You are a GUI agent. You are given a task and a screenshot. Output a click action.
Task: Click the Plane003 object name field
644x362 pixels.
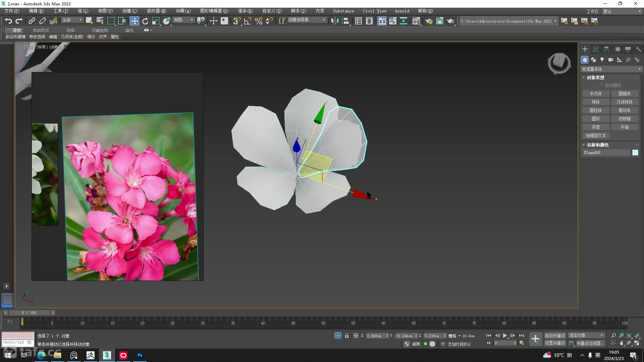click(x=606, y=153)
